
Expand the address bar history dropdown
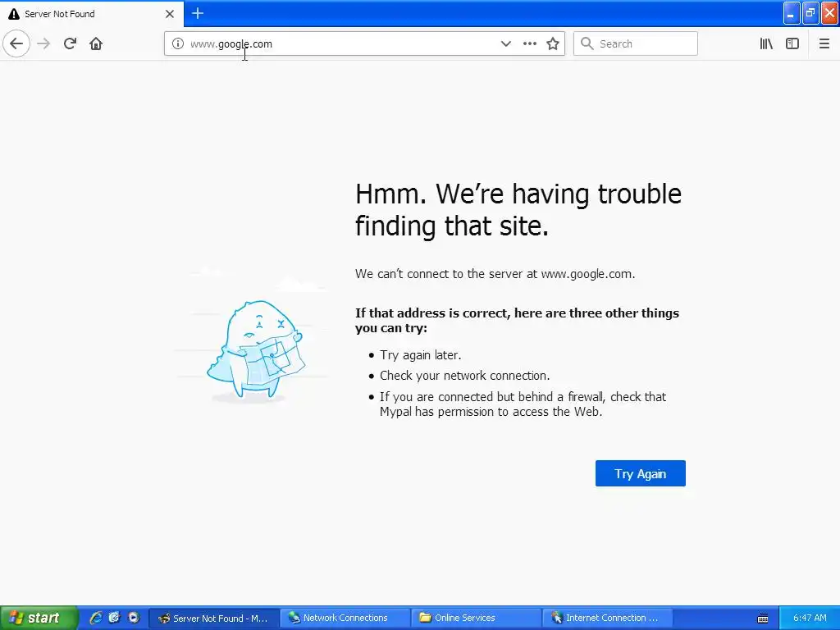click(505, 43)
